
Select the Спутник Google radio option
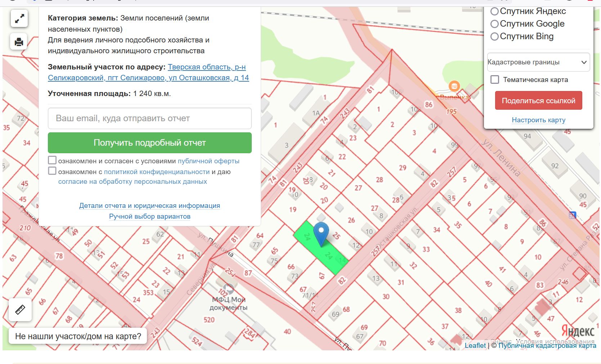pyautogui.click(x=495, y=24)
